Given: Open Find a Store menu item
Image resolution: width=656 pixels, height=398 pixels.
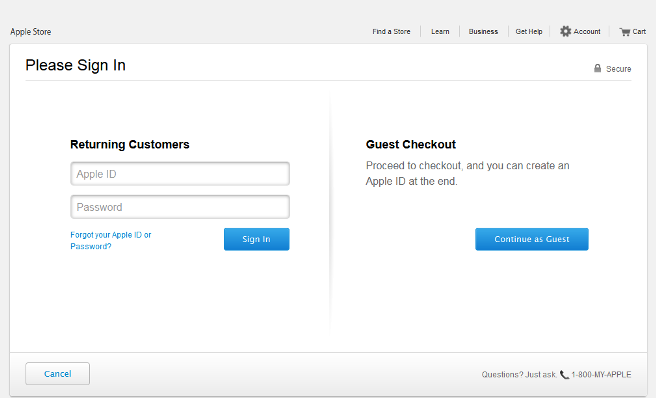Looking at the screenshot, I should click(x=391, y=31).
